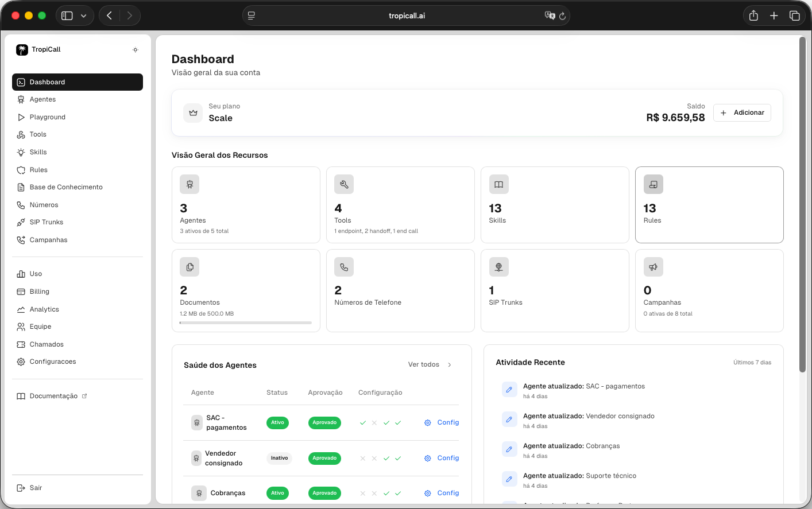This screenshot has height=509, width=812.
Task: Open Skills from the sidebar icon
Action: pyautogui.click(x=20, y=152)
